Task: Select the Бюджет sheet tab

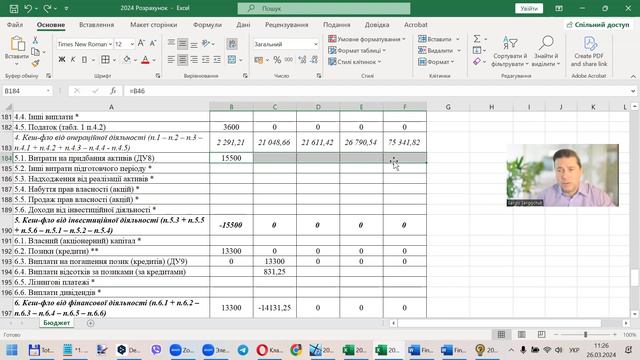Action: 57,323
